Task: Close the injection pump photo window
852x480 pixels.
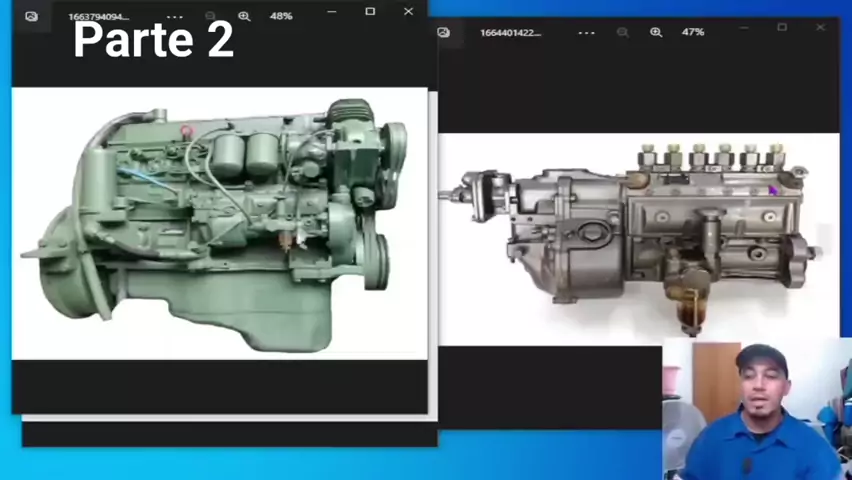Action: [x=820, y=27]
